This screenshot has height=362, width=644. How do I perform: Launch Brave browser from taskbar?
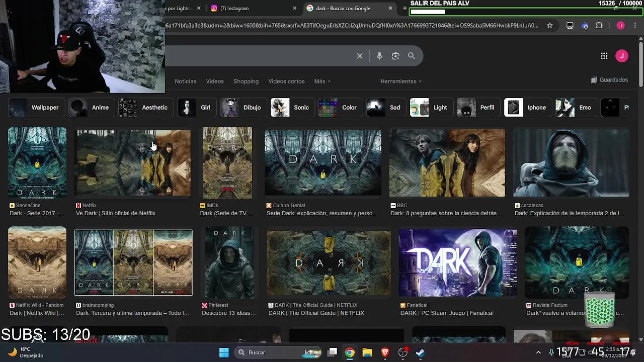point(385,352)
